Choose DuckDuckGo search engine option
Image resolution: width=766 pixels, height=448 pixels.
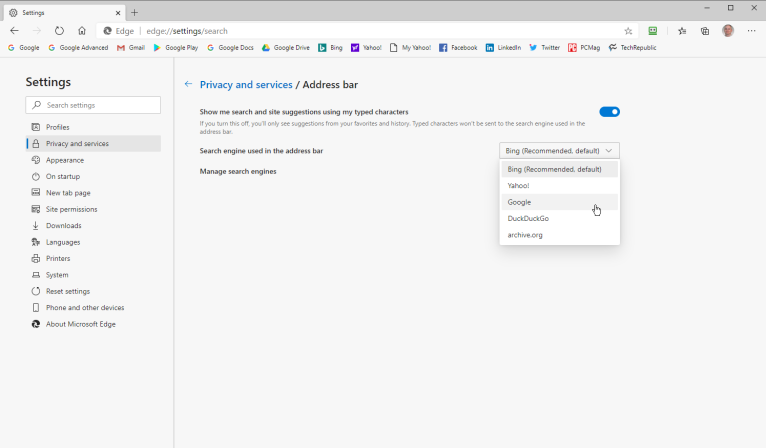click(559, 218)
